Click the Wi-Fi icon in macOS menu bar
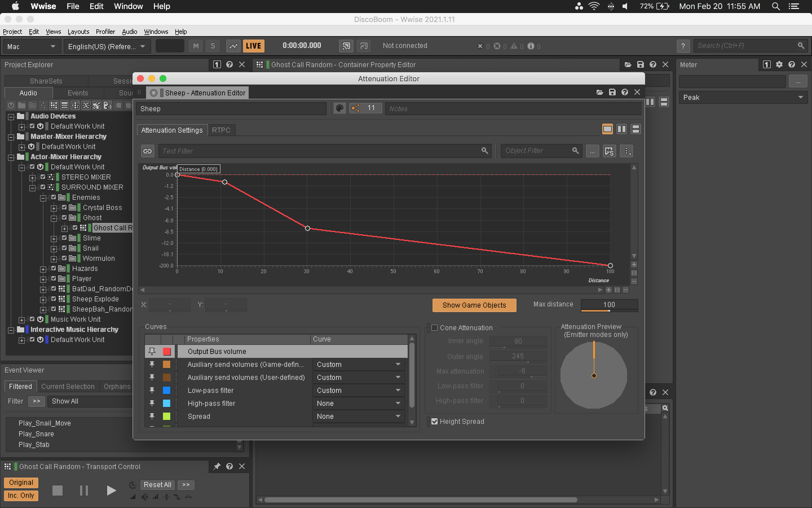This screenshot has width=812, height=508. point(594,6)
